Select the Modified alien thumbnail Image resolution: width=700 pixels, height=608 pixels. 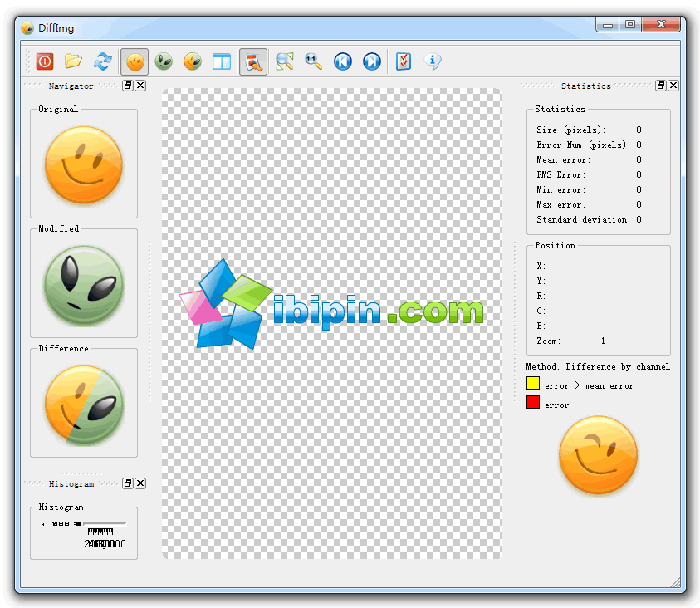[x=84, y=285]
